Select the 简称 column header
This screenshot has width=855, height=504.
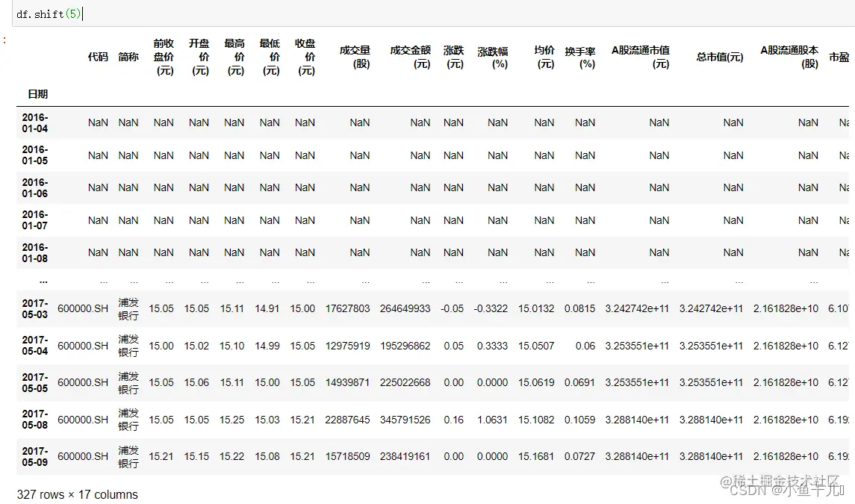coord(128,57)
